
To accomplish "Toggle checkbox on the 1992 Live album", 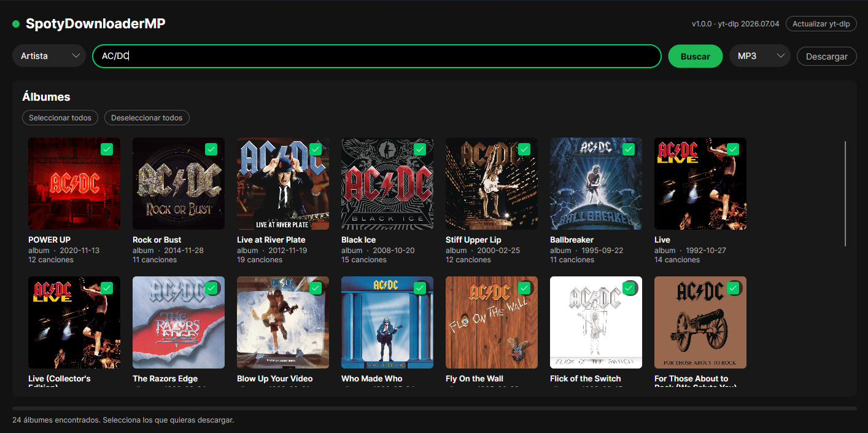I will click(x=733, y=149).
